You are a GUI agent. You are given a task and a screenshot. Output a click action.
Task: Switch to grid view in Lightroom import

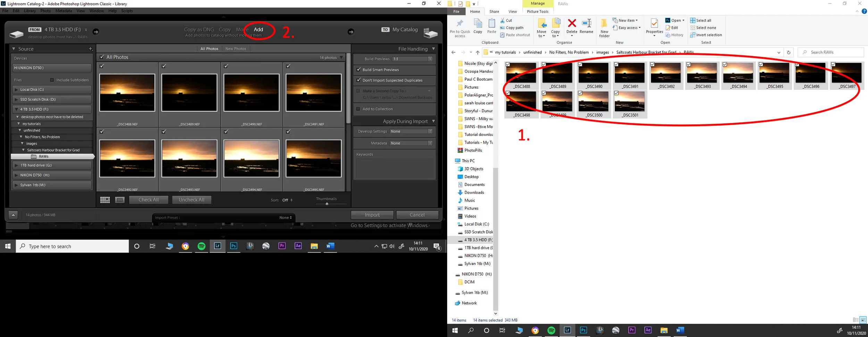pyautogui.click(x=105, y=200)
